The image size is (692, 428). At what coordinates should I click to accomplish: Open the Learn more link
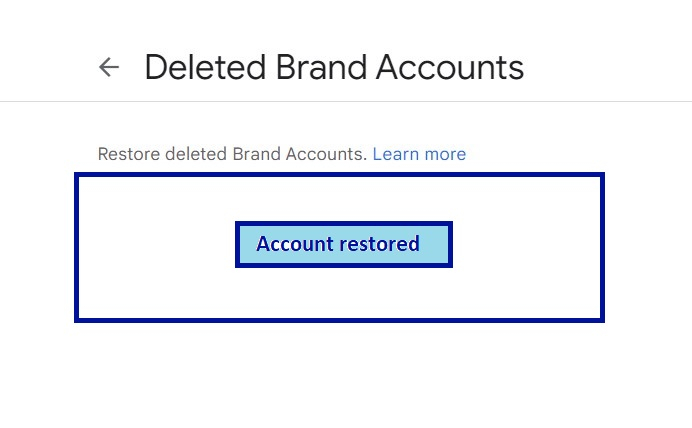419,154
